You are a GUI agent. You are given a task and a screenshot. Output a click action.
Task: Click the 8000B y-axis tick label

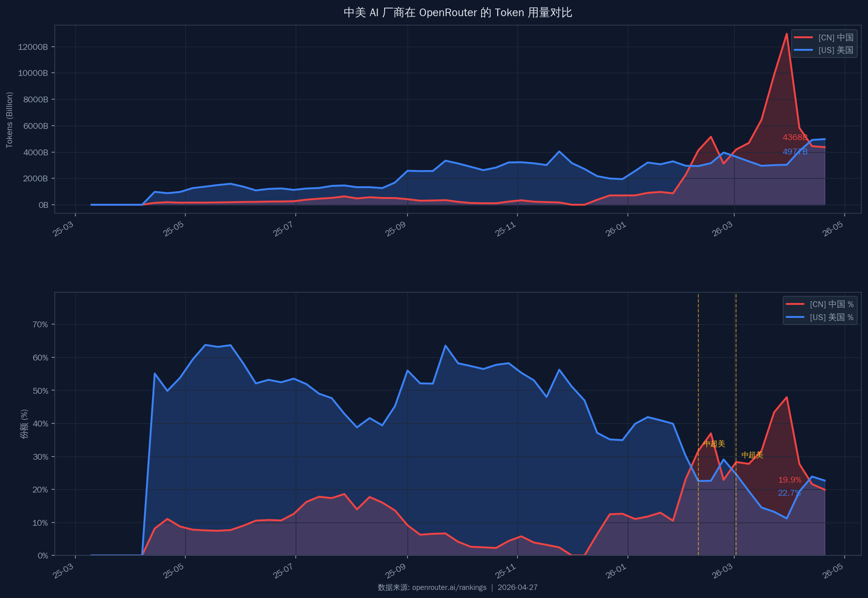35,100
